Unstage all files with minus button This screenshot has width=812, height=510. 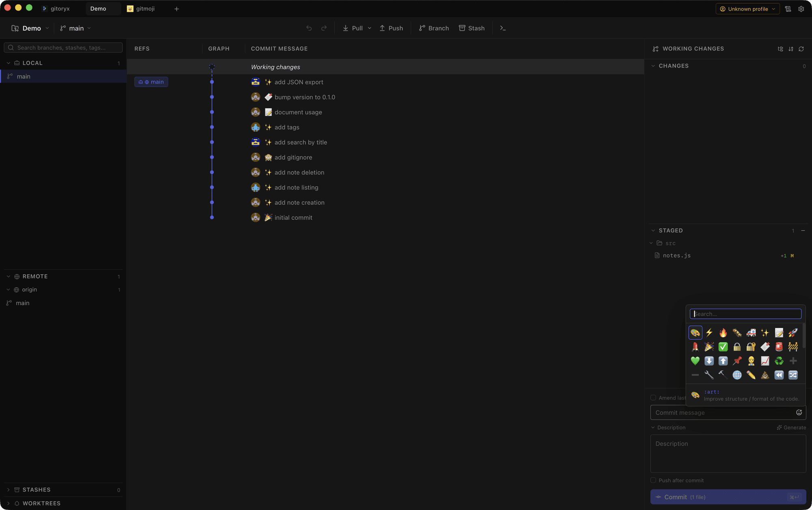coord(803,230)
